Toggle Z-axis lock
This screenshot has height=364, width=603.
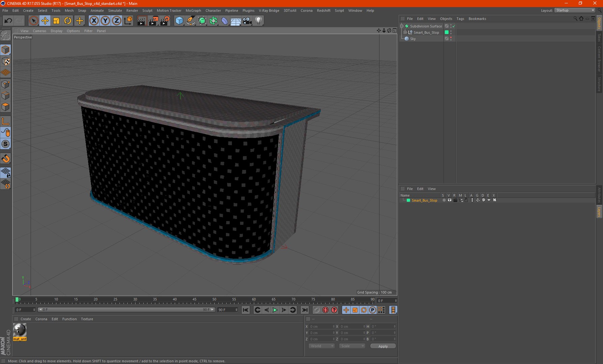(x=116, y=21)
